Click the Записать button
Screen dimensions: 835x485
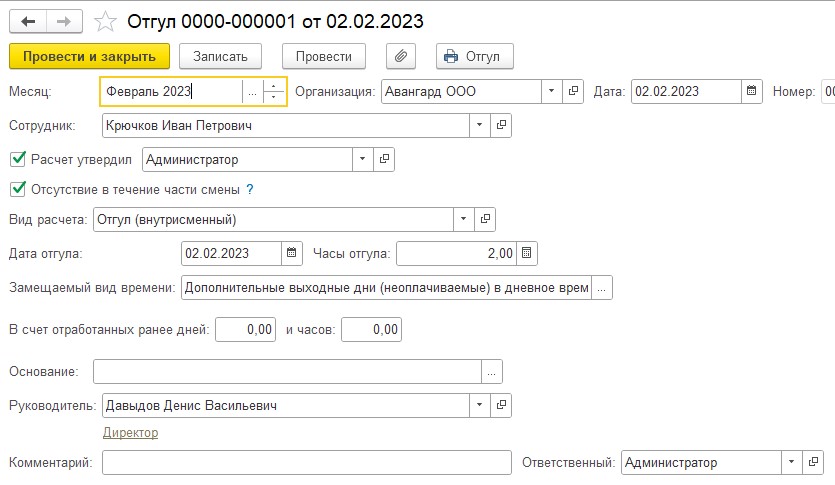click(220, 56)
